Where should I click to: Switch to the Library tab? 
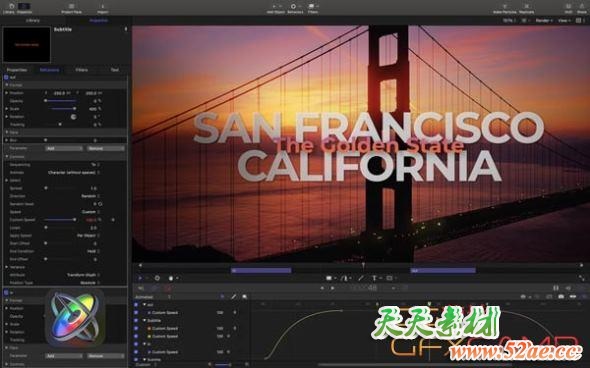tap(33, 20)
